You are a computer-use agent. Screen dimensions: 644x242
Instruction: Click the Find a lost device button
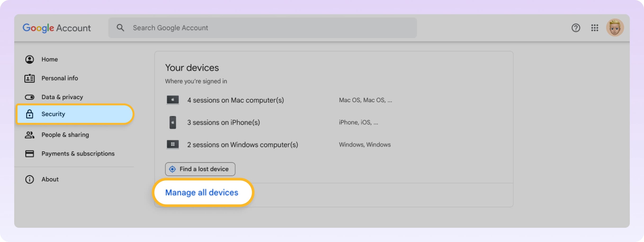(200, 169)
